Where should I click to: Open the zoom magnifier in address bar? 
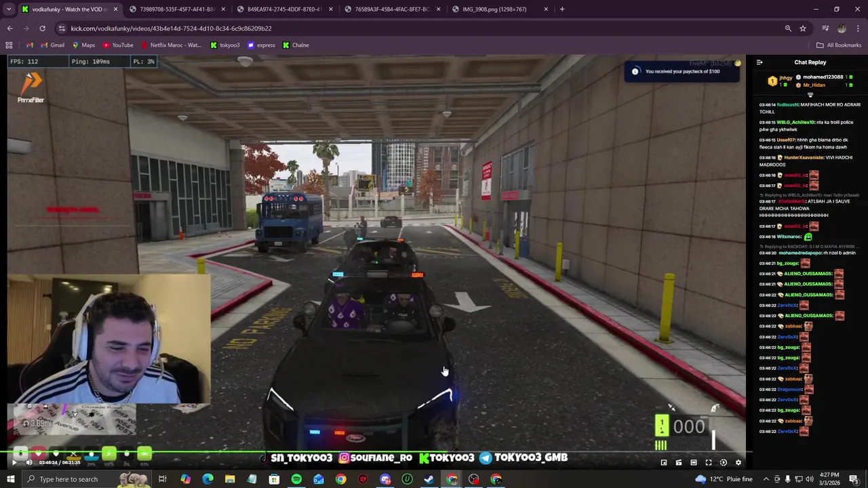click(788, 28)
